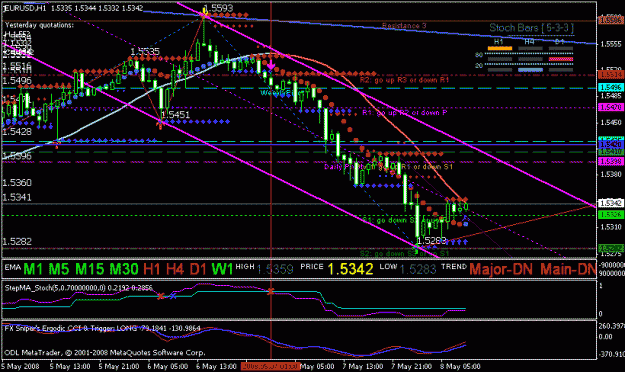
Task: Select the 1.5310 price scale value
Action: pyautogui.click(x=611, y=227)
